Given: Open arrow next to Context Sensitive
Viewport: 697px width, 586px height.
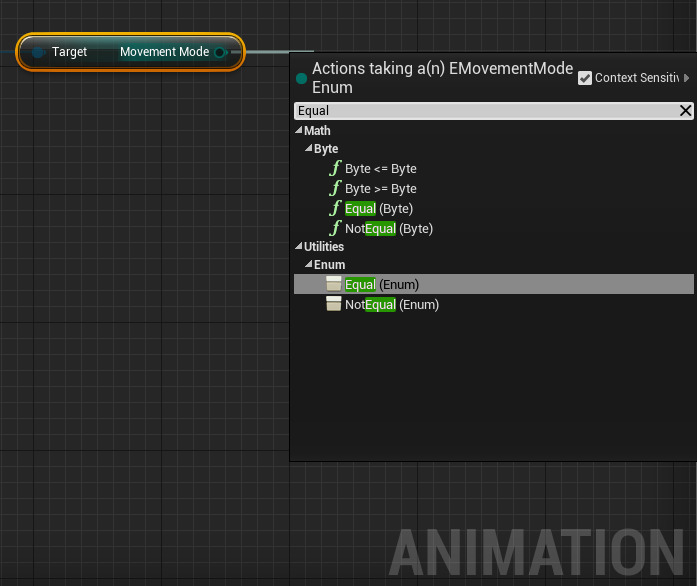Looking at the screenshot, I should point(686,78).
